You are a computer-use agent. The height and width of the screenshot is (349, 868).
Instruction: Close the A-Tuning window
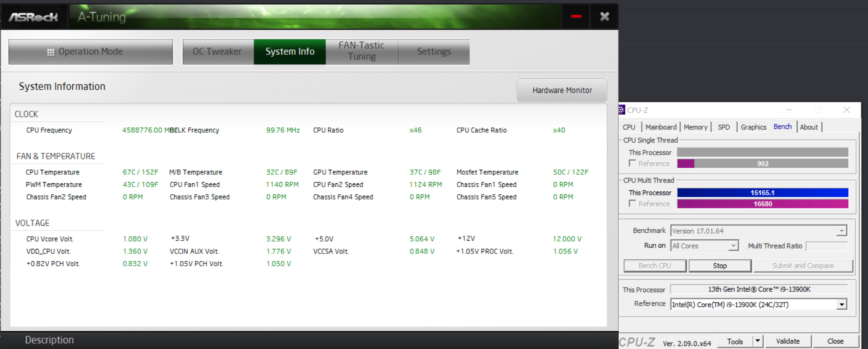point(604,16)
